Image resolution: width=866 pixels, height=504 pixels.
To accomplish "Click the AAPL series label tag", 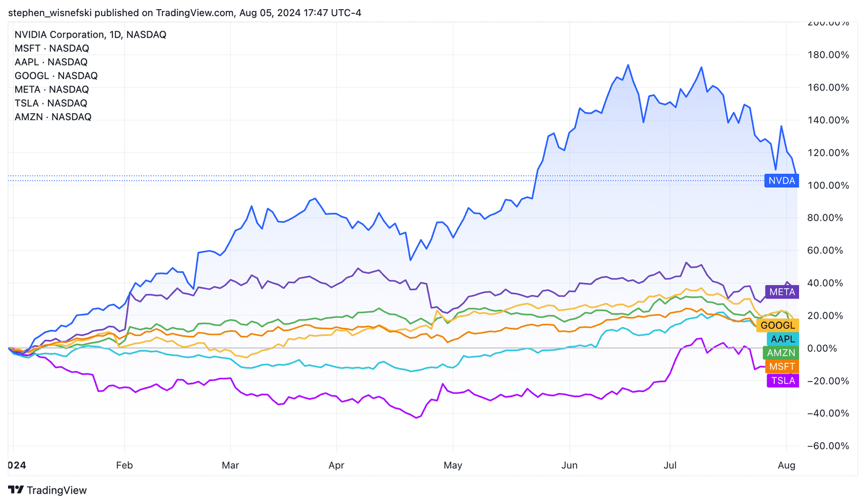I will [783, 339].
